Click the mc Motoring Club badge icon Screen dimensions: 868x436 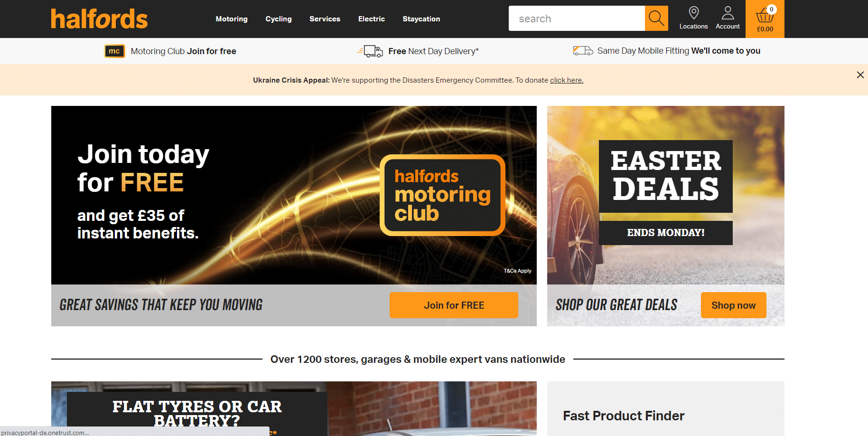coord(114,51)
